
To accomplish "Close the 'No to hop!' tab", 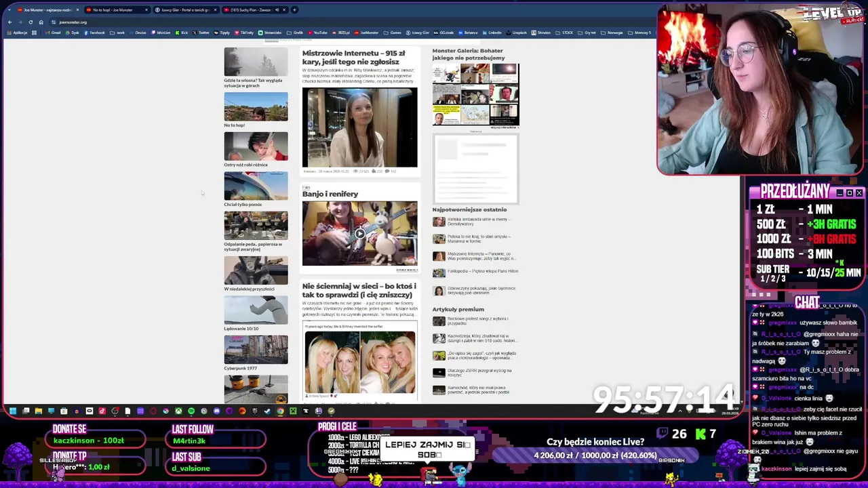I will [x=146, y=9].
